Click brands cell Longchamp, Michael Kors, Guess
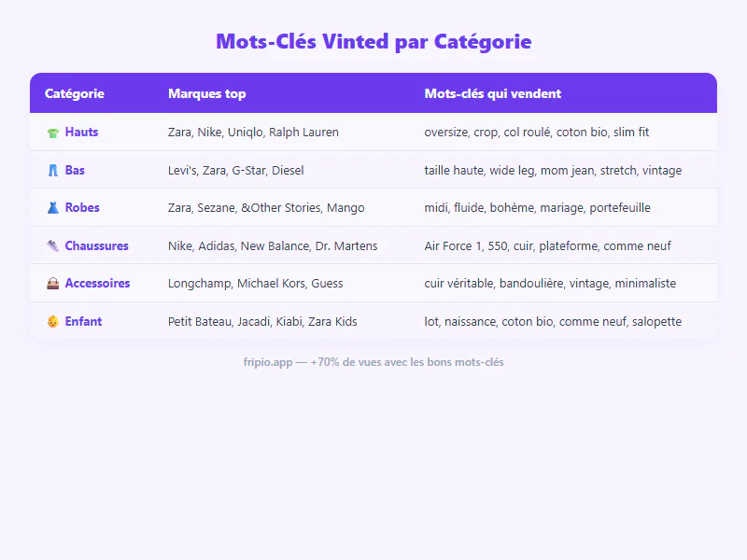 pyautogui.click(x=255, y=284)
